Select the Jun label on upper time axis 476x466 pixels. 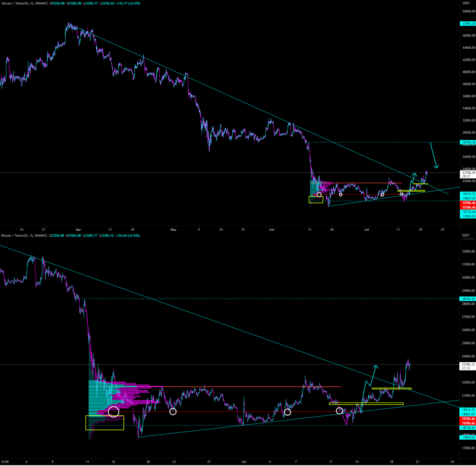point(272,229)
